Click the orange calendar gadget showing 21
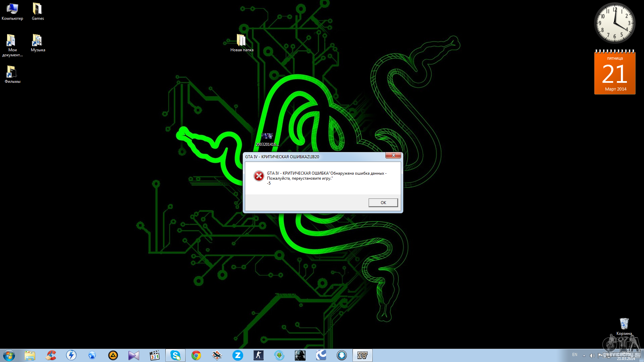Viewport: 644px width, 362px height. (x=615, y=72)
